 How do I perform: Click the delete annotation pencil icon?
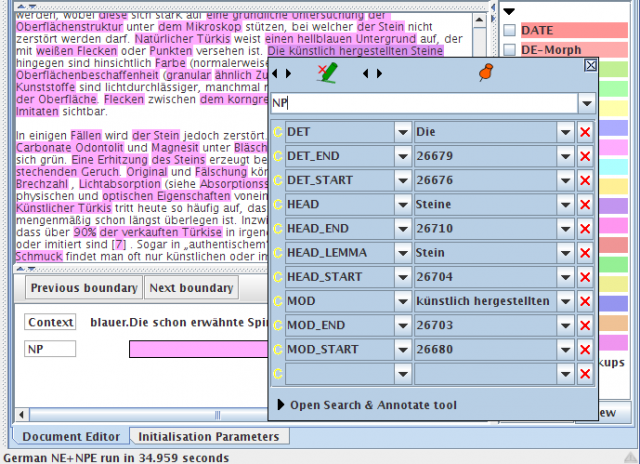pyautogui.click(x=327, y=72)
